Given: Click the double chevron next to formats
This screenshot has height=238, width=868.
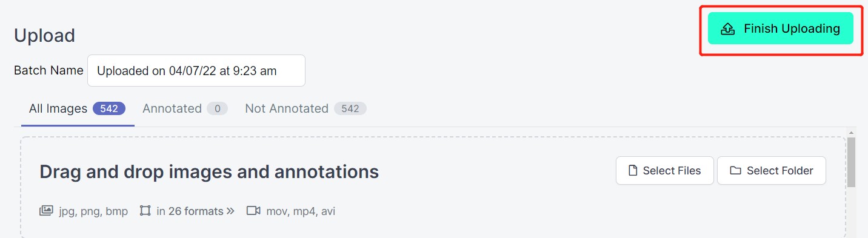Looking at the screenshot, I should pos(230,211).
